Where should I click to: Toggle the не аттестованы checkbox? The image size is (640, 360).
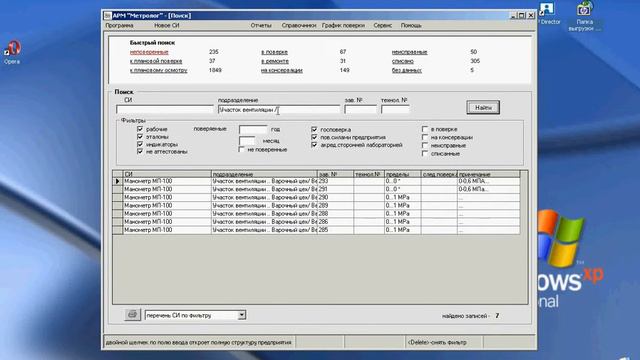(140, 151)
